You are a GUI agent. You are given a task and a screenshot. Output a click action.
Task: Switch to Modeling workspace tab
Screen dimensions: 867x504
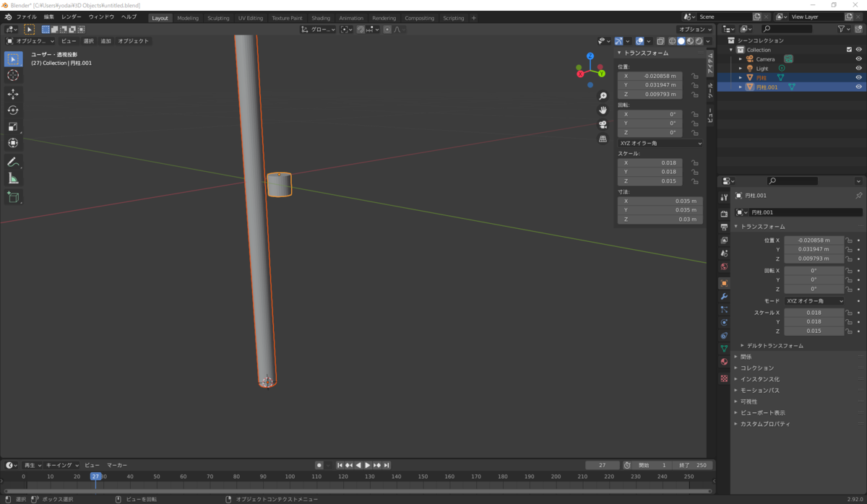tap(188, 18)
